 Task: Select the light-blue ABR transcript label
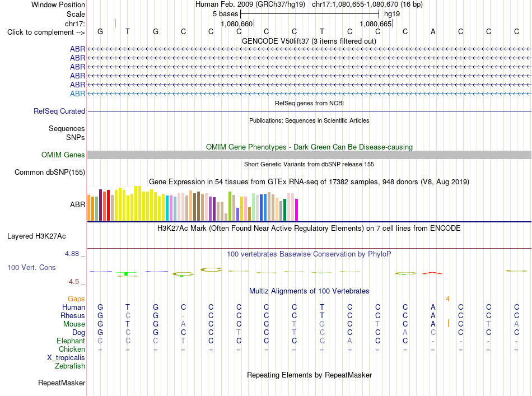coord(77,94)
